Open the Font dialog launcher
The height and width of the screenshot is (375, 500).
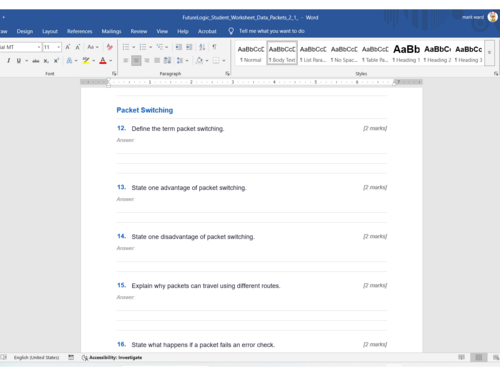114,73
